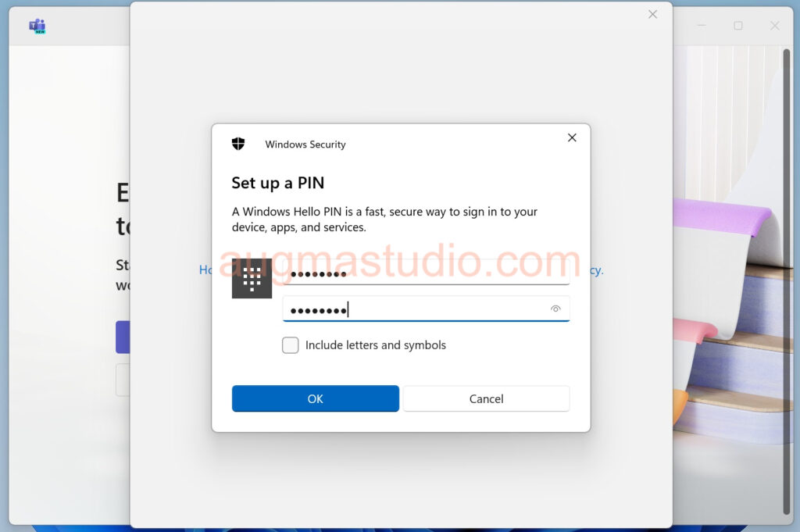Minimize the Teams window

click(x=702, y=26)
